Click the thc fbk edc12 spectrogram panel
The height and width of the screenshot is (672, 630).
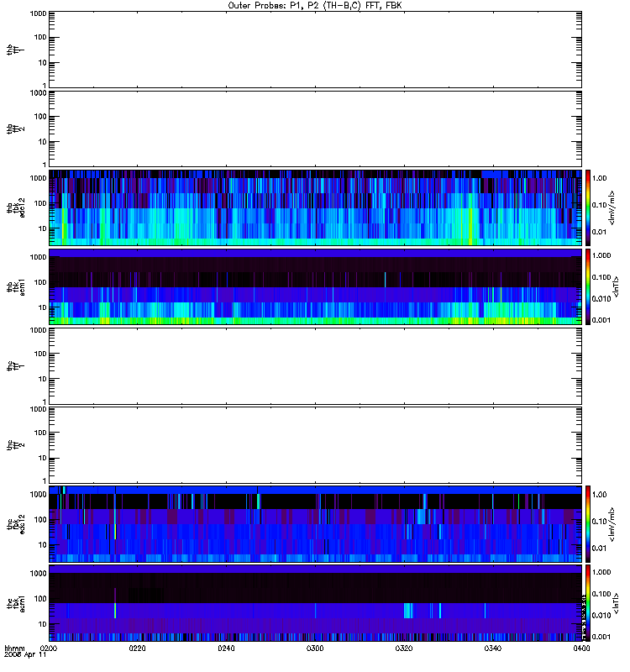[x=315, y=524]
